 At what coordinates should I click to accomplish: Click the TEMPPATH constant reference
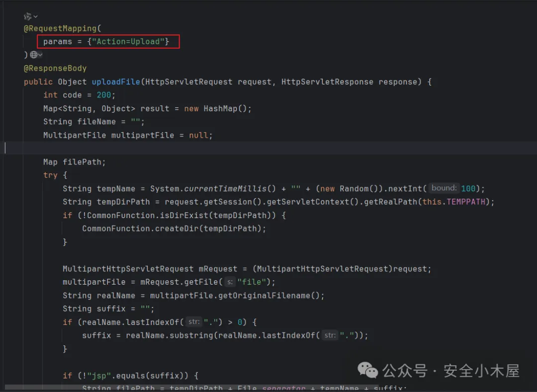click(x=465, y=202)
